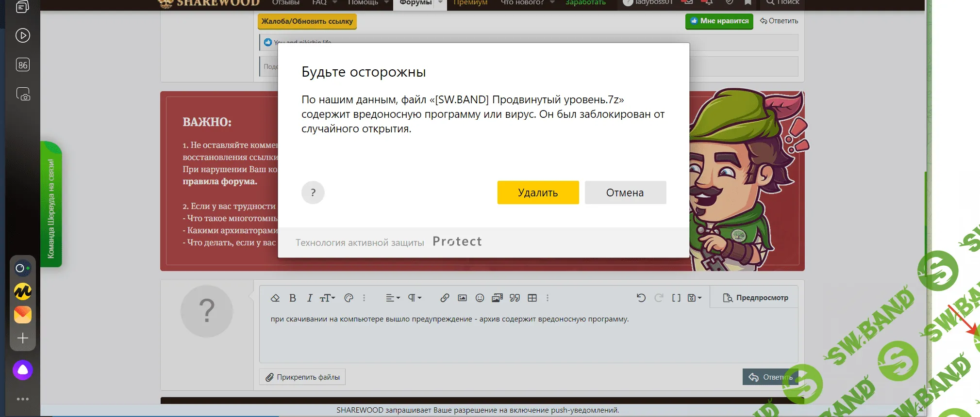Insert image using picture icon
This screenshot has width=980, height=417.
pos(462,298)
